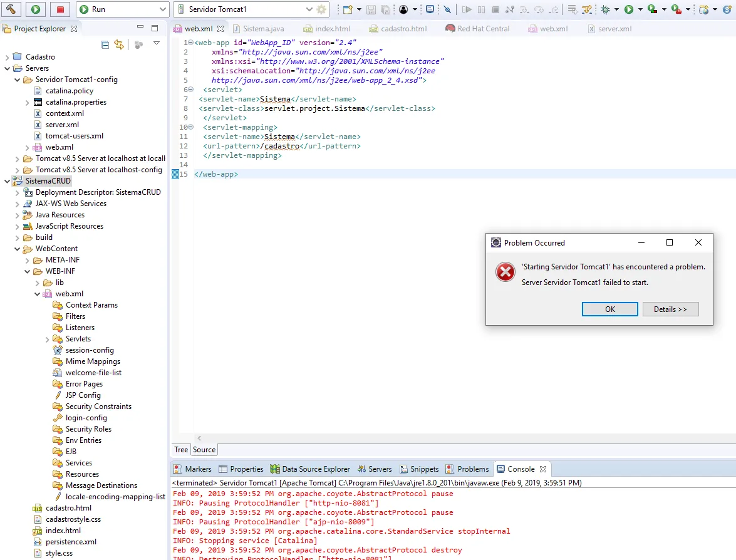Click Details >> in the error dialog

[x=670, y=309]
